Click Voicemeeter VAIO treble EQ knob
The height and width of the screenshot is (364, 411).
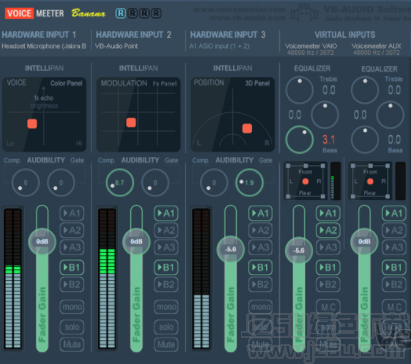(x=299, y=90)
